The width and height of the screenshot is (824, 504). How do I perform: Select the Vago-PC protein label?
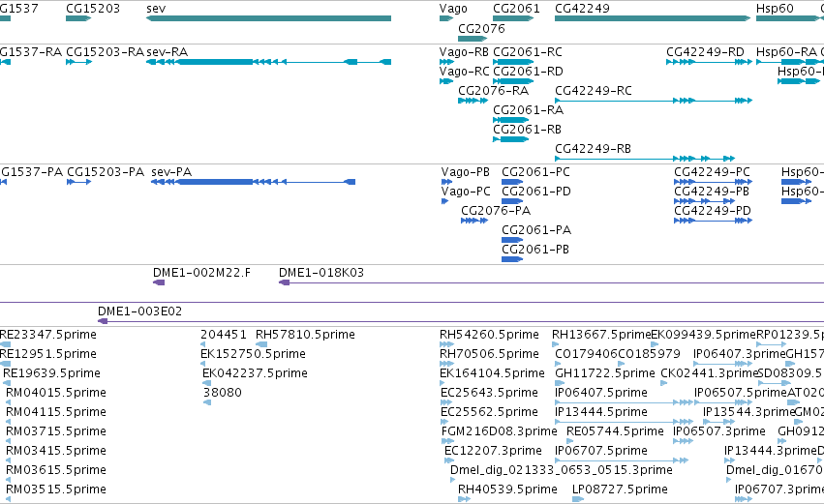(466, 192)
